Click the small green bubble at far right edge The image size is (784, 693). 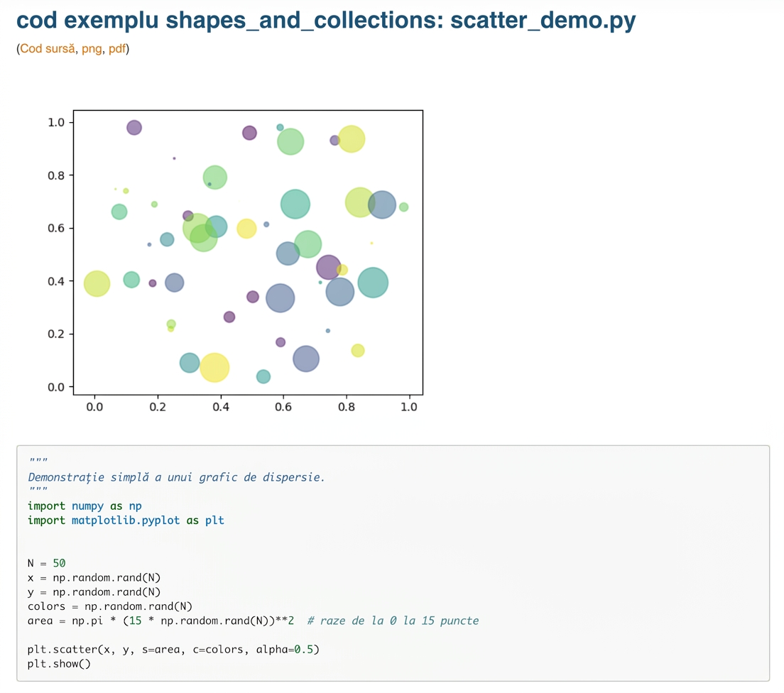(x=403, y=207)
